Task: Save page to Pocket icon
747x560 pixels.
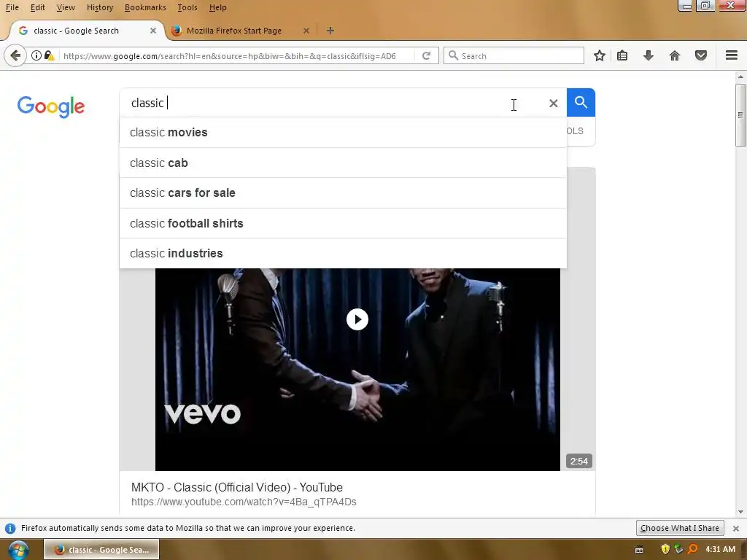Action: (701, 55)
